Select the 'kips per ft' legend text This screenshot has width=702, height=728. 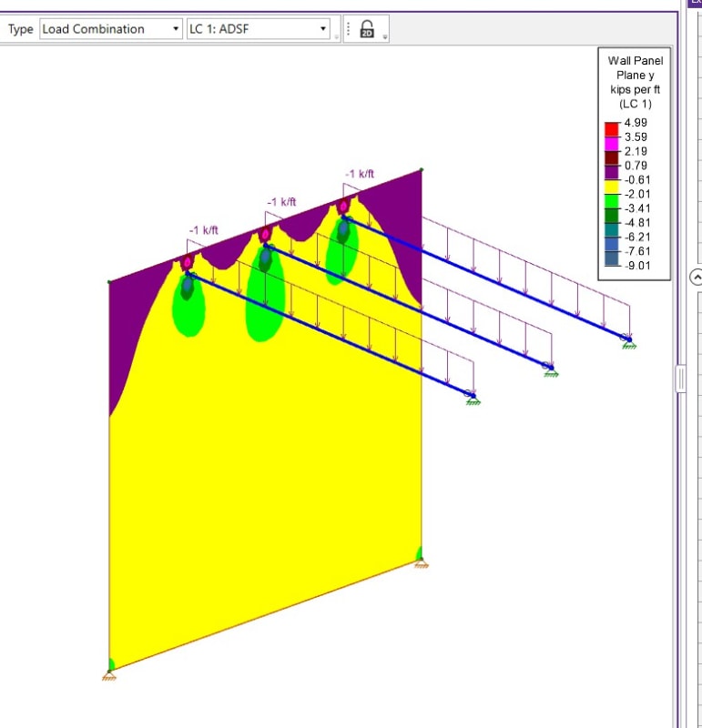[x=636, y=89]
